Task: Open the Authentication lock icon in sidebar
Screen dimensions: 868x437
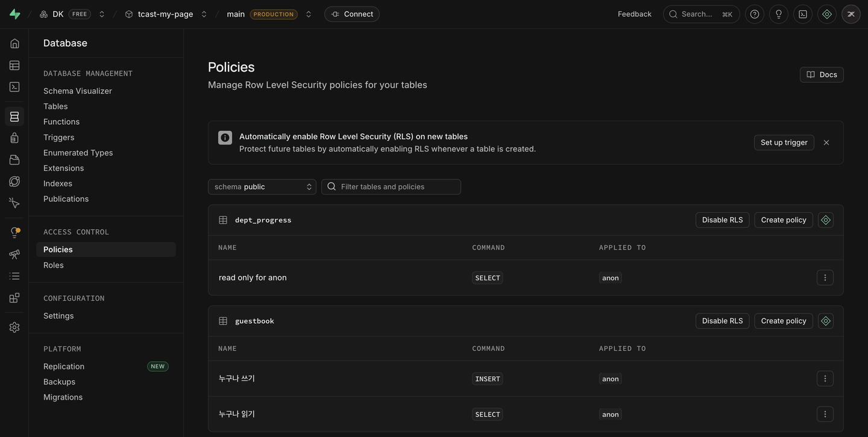Action: click(x=14, y=138)
